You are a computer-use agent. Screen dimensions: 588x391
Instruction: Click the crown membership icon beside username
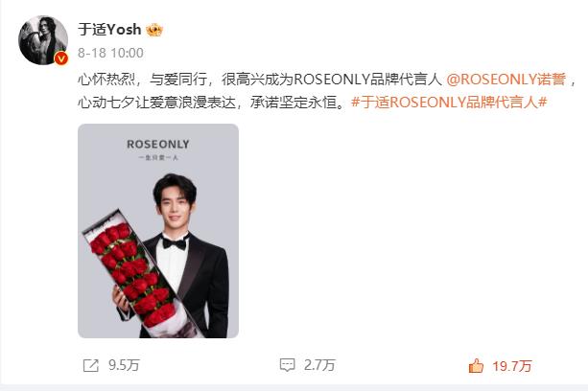tap(154, 30)
